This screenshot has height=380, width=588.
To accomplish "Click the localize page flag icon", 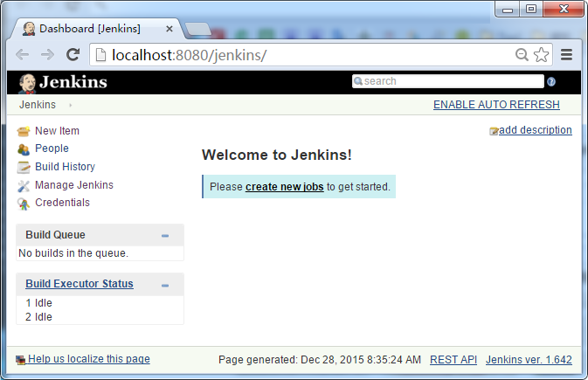I will point(20,360).
